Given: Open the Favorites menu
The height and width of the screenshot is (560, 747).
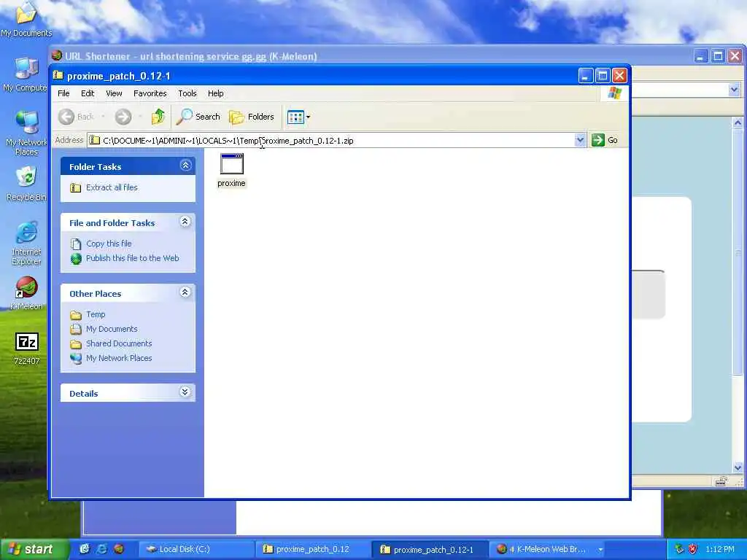Looking at the screenshot, I should point(150,93).
